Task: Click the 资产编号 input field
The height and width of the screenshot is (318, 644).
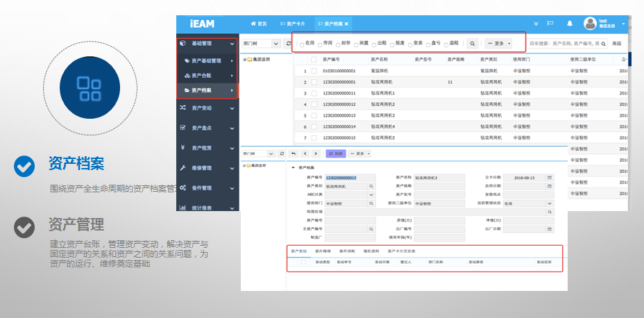Action: pos(350,178)
